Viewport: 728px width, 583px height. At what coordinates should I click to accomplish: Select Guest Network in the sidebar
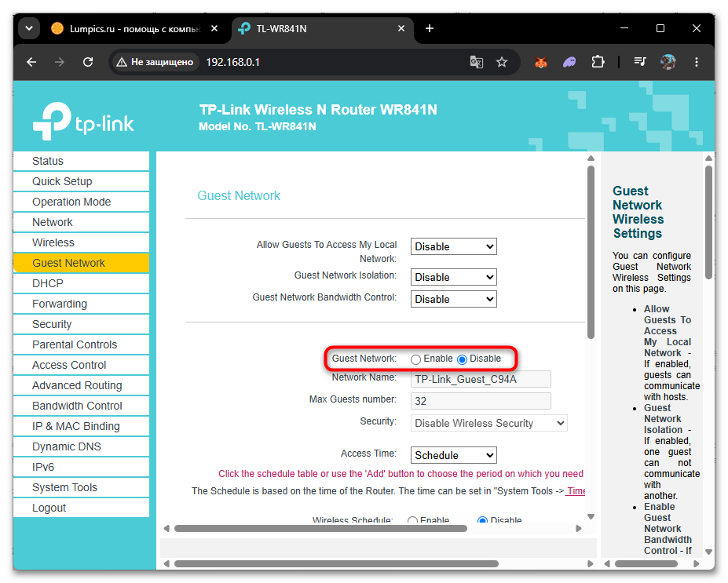pos(81,263)
